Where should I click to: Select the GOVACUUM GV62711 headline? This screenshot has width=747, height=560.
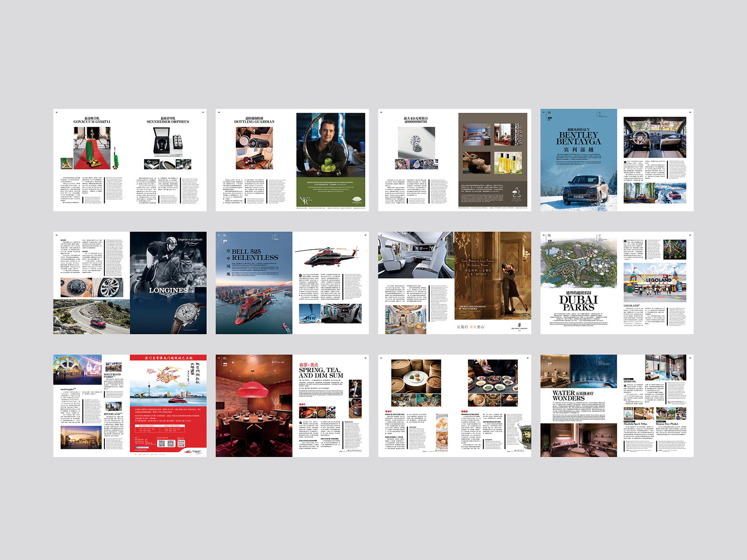pyautogui.click(x=92, y=122)
